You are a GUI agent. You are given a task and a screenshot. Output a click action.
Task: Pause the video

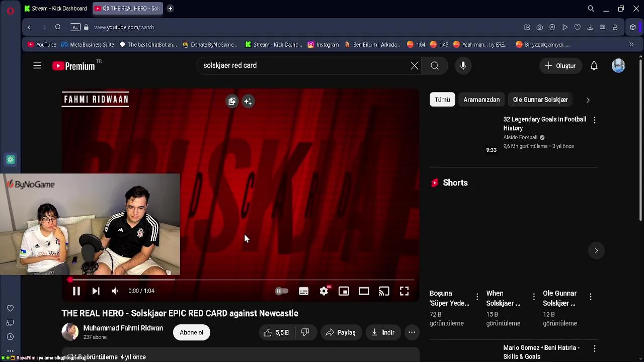(76, 291)
